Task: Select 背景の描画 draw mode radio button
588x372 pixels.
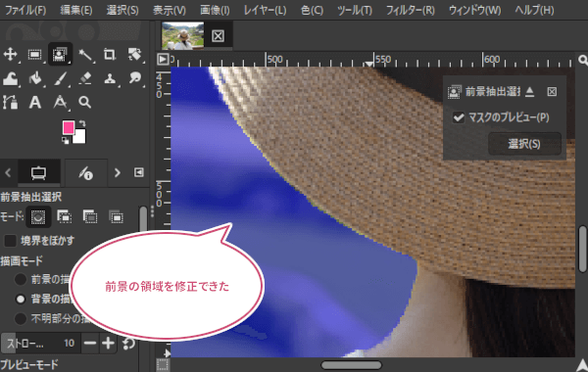Action: 21,299
